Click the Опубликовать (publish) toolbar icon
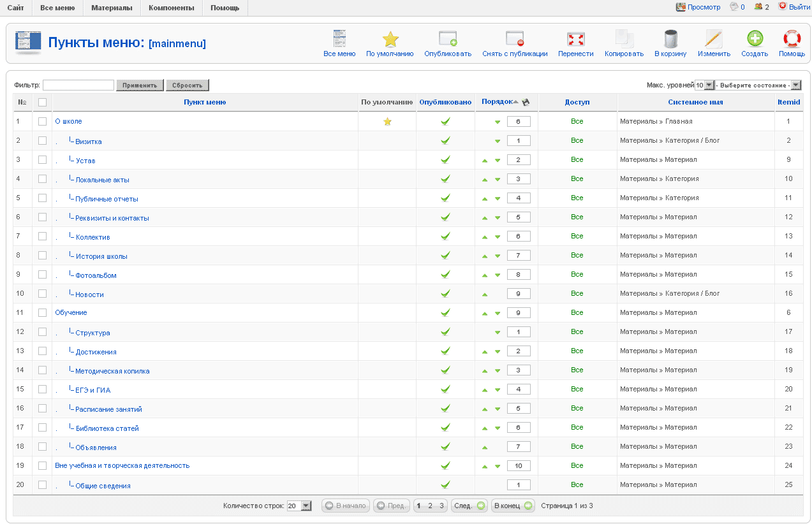The height and width of the screenshot is (524, 812). pyautogui.click(x=448, y=40)
